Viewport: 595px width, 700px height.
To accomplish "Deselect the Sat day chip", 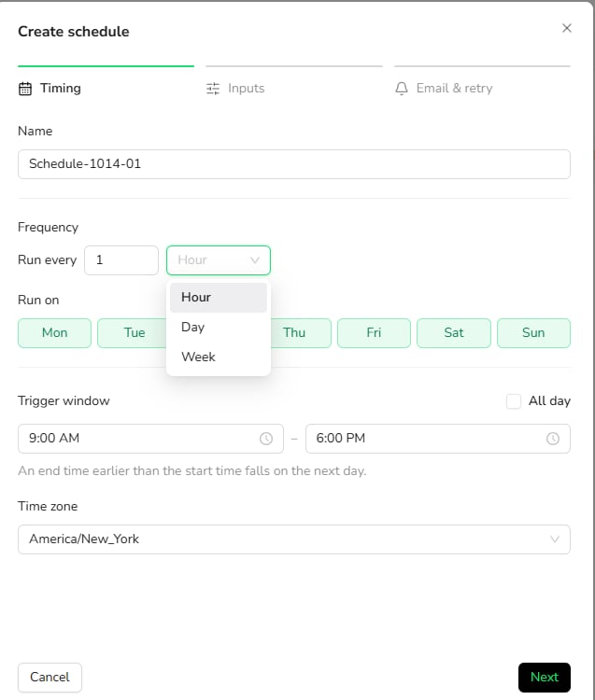I will point(454,333).
